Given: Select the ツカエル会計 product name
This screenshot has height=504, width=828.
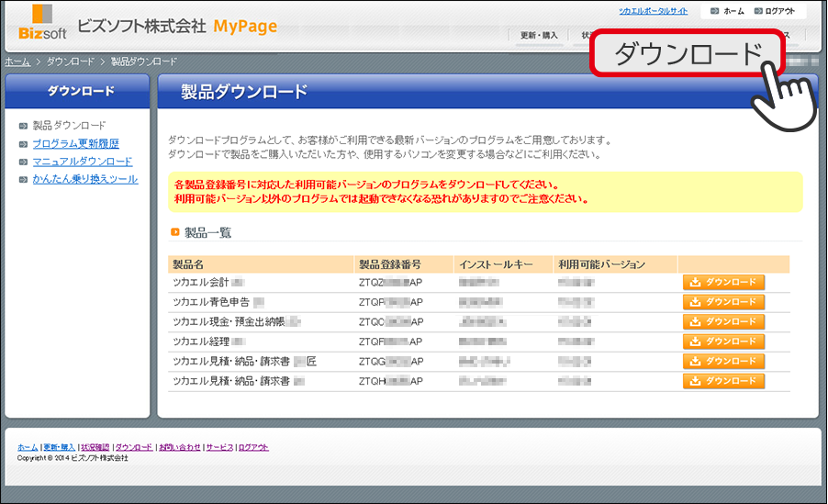Looking at the screenshot, I should 208,282.
